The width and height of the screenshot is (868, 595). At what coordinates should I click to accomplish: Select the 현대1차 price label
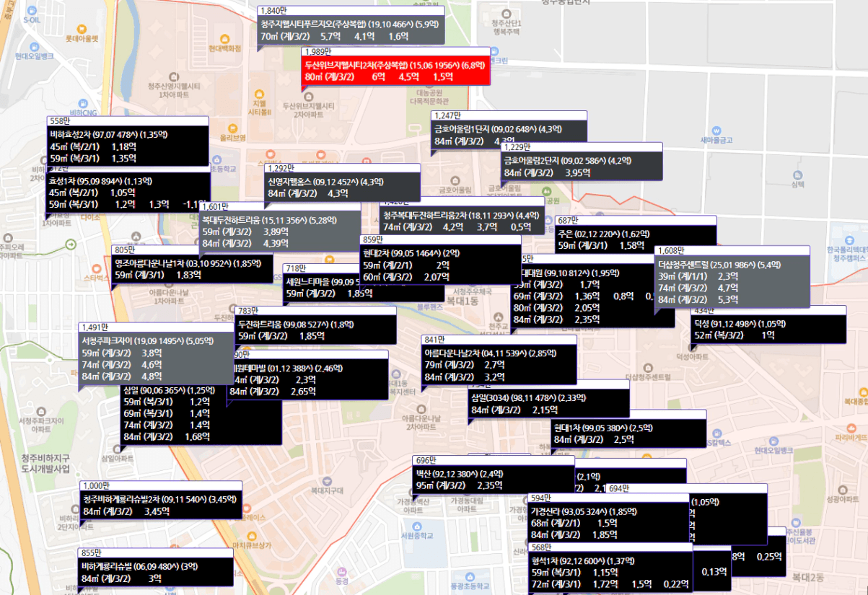coord(628,429)
